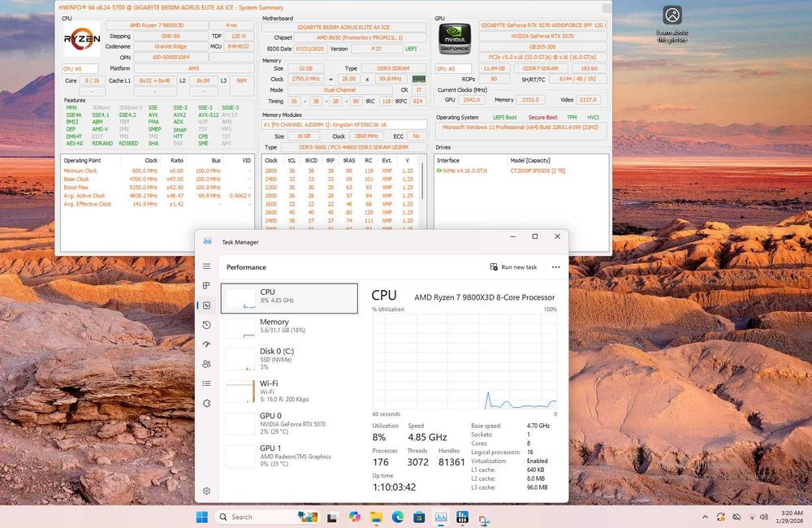Click the Boost Max operating point row
This screenshot has height=528, width=812.
click(157, 187)
